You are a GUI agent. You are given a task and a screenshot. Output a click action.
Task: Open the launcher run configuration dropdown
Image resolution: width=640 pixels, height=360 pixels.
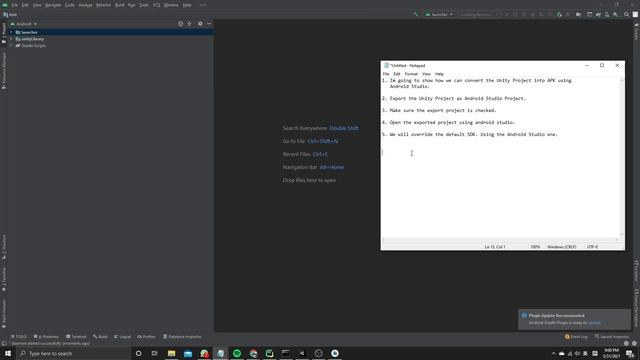click(439, 14)
